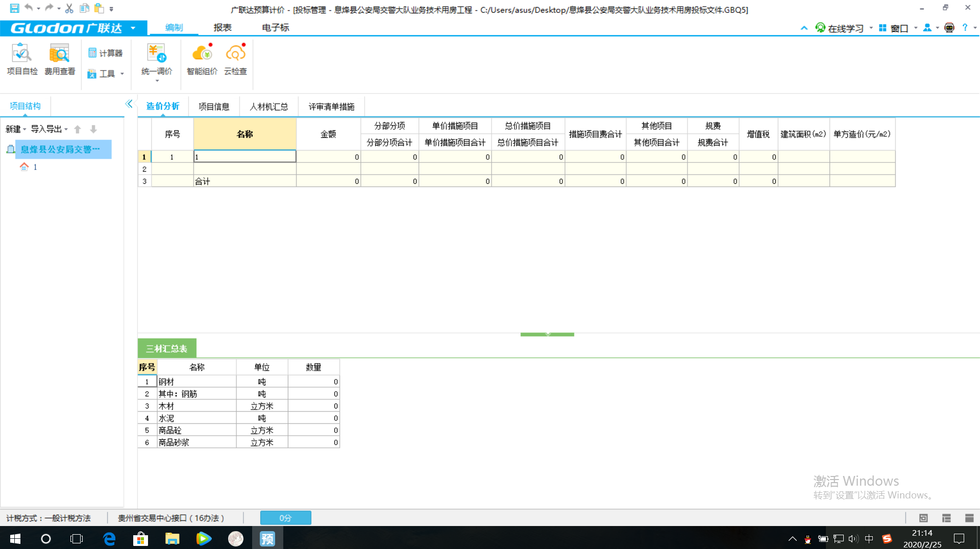This screenshot has height=549, width=980.
Task: Select the 木材 row
Action: point(238,406)
